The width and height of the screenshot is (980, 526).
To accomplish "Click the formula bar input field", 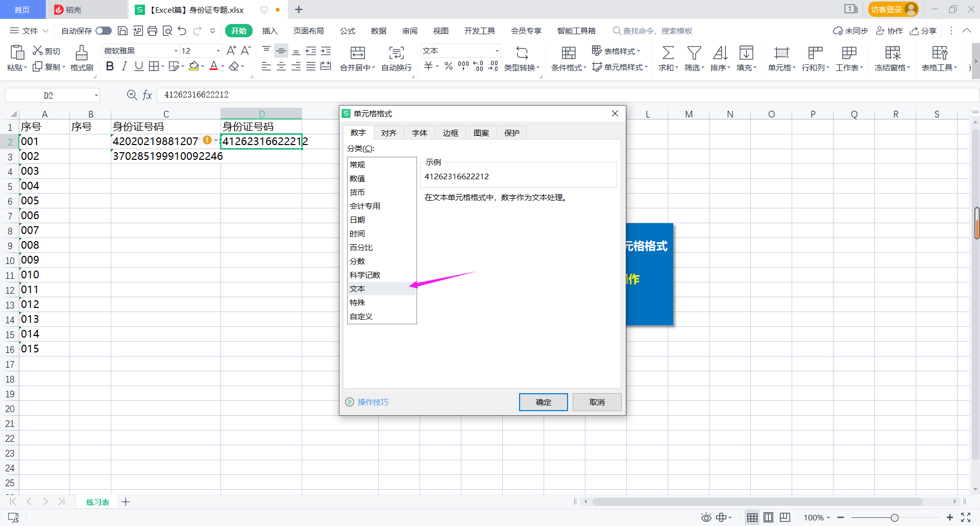I will point(568,95).
